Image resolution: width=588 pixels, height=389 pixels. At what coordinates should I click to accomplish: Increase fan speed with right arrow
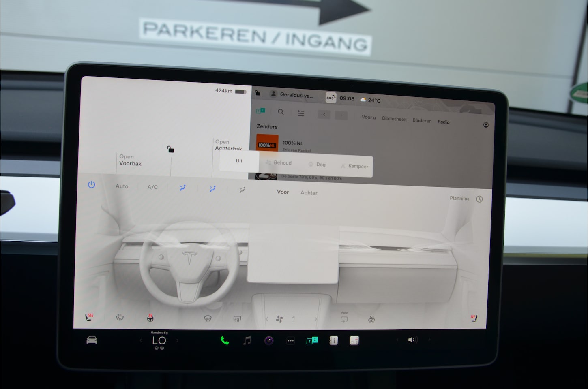tap(315, 319)
